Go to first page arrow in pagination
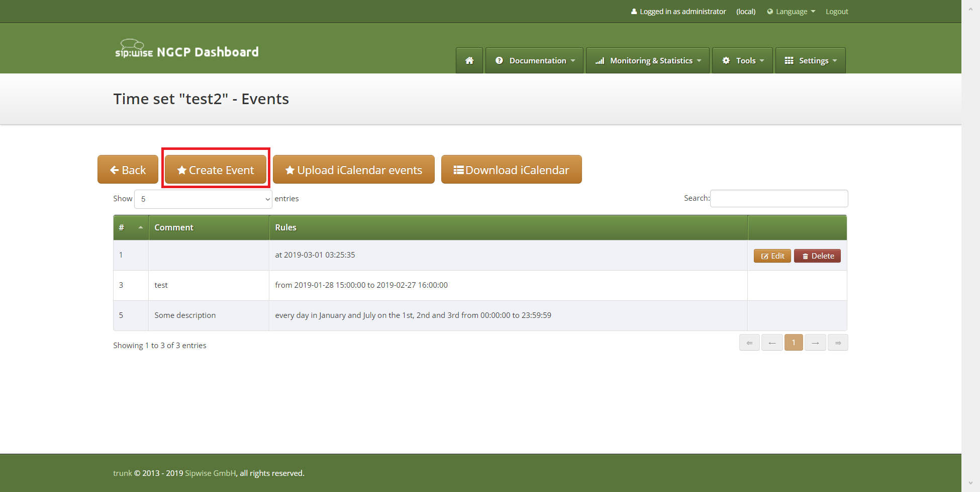The width and height of the screenshot is (980, 492). [749, 343]
